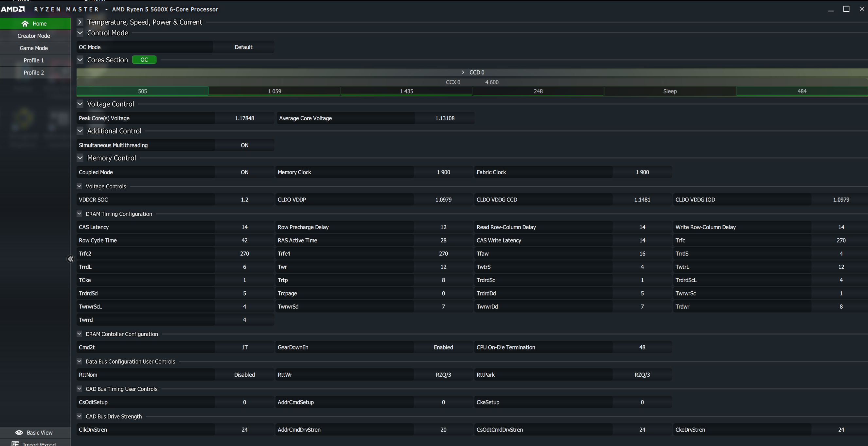
Task: Click CAS Latency value 14
Action: [x=245, y=227]
